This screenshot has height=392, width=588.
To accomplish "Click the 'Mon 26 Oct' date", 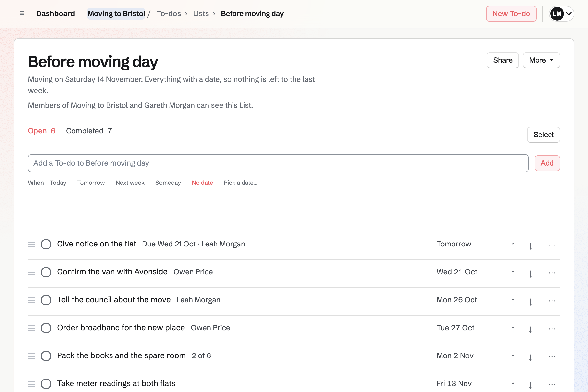I will (x=456, y=300).
